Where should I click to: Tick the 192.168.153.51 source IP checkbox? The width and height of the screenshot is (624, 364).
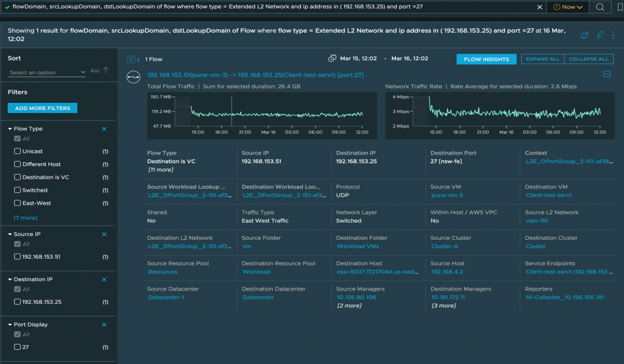pos(18,257)
